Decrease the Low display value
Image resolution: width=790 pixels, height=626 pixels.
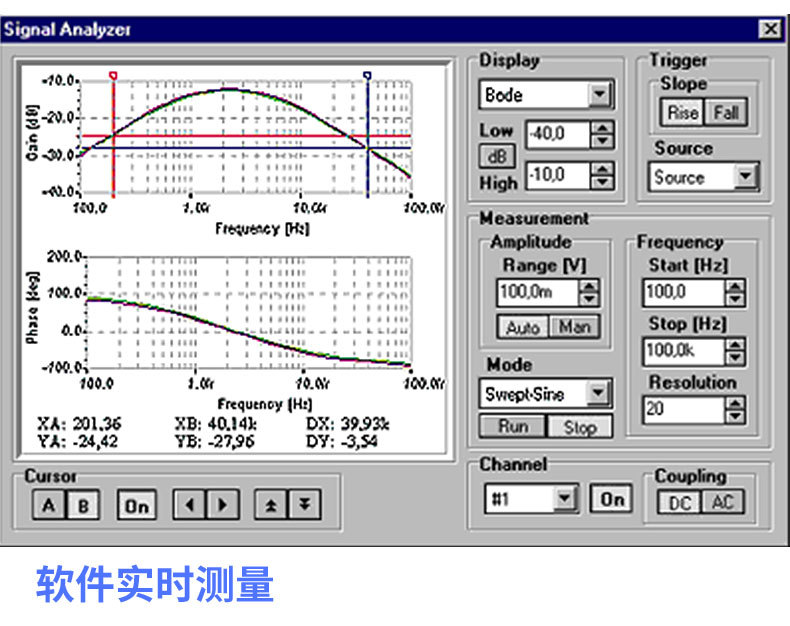[602, 142]
